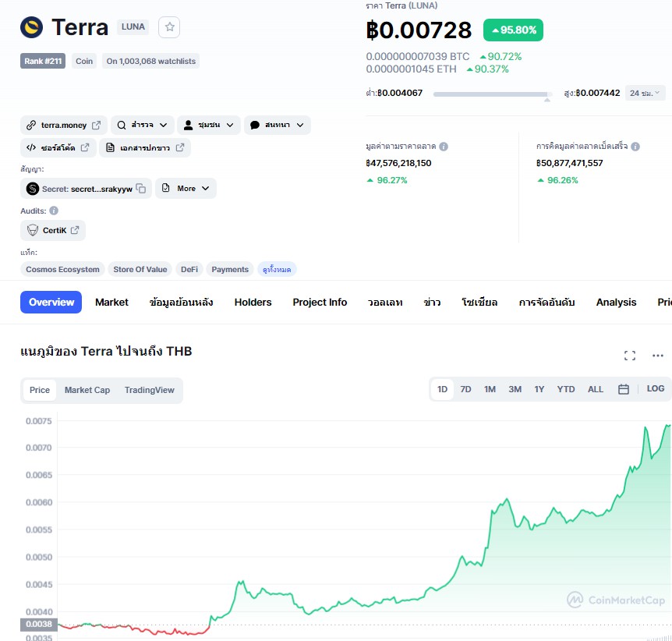Click the Cosmos Ecosystem tag
This screenshot has width=672, height=641.
point(62,269)
